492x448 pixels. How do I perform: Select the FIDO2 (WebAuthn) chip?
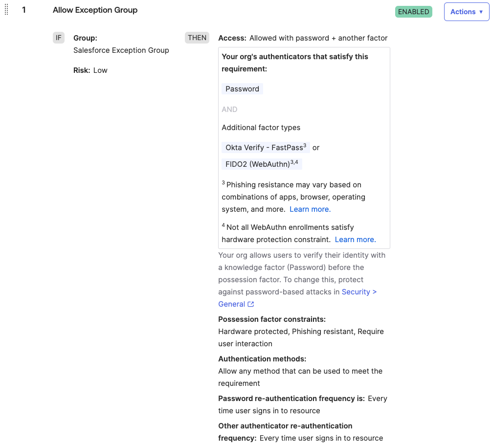click(x=262, y=164)
